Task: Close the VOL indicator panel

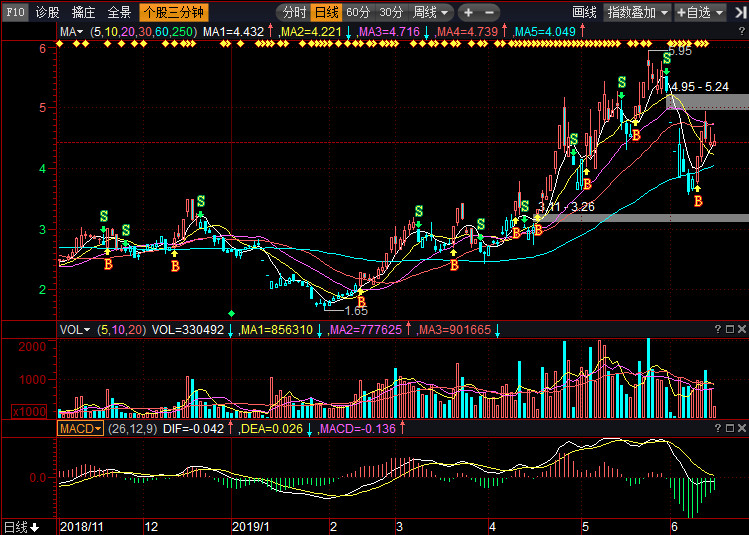Action: coord(741,329)
